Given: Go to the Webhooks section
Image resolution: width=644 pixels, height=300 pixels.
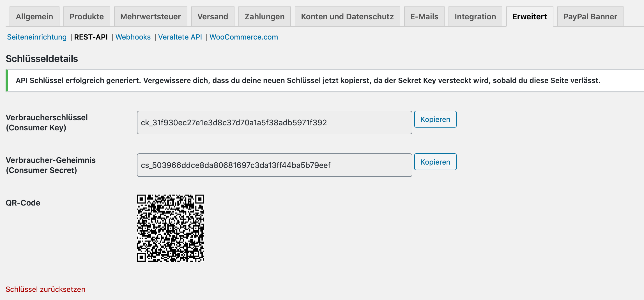Looking at the screenshot, I should pyautogui.click(x=133, y=37).
